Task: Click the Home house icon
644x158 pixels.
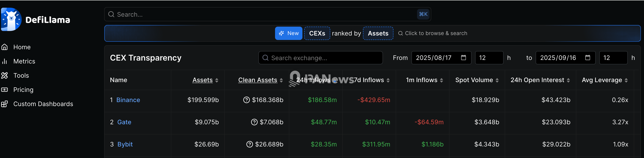Action: (x=4, y=47)
